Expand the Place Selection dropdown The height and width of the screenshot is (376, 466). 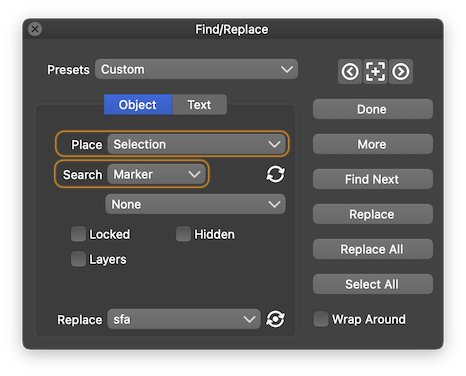[196, 144]
